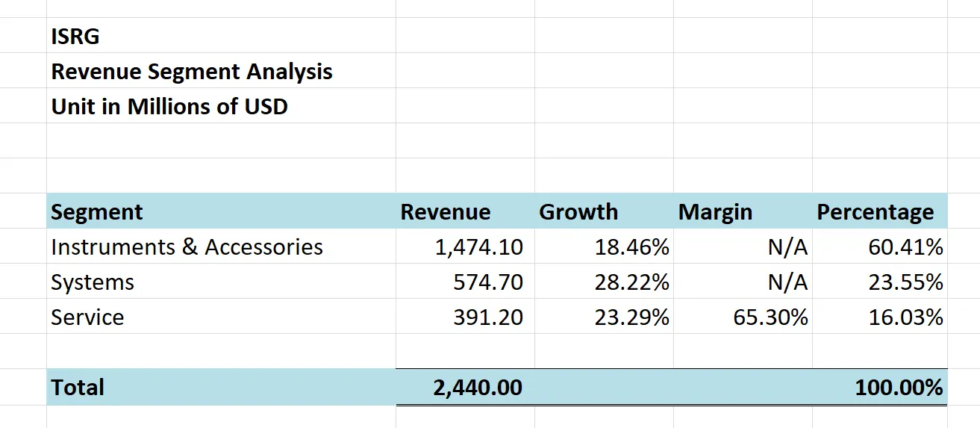Select the Unit in Millions of USD cell
This screenshot has width=980, height=428.
pyautogui.click(x=169, y=106)
